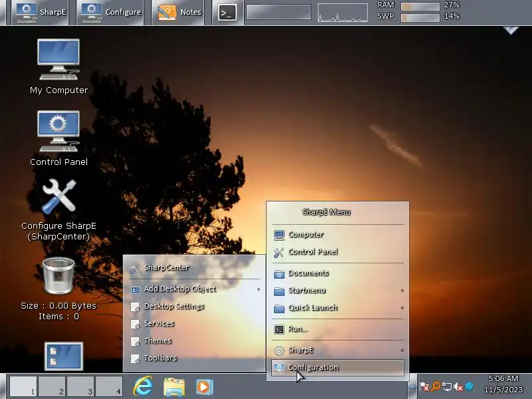532x399 pixels.
Task: Click the CPU usage graph in the top bar
Action: click(342, 13)
